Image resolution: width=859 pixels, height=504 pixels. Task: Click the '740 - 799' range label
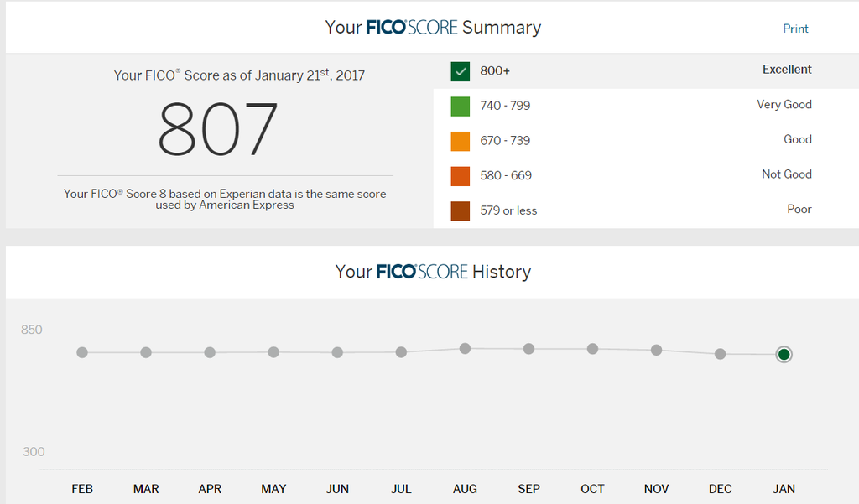coord(505,106)
